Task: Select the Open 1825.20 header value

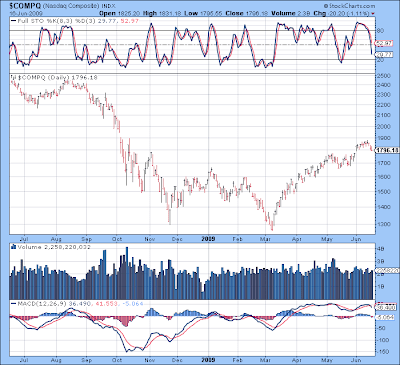Action: coord(119,13)
